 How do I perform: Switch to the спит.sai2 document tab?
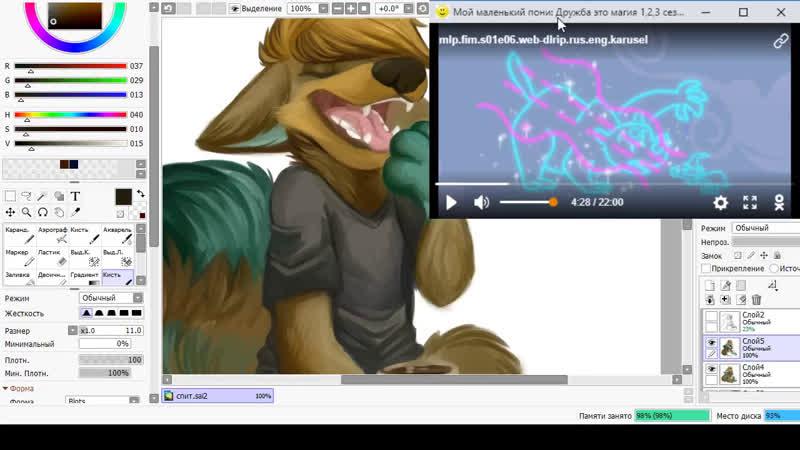point(218,396)
